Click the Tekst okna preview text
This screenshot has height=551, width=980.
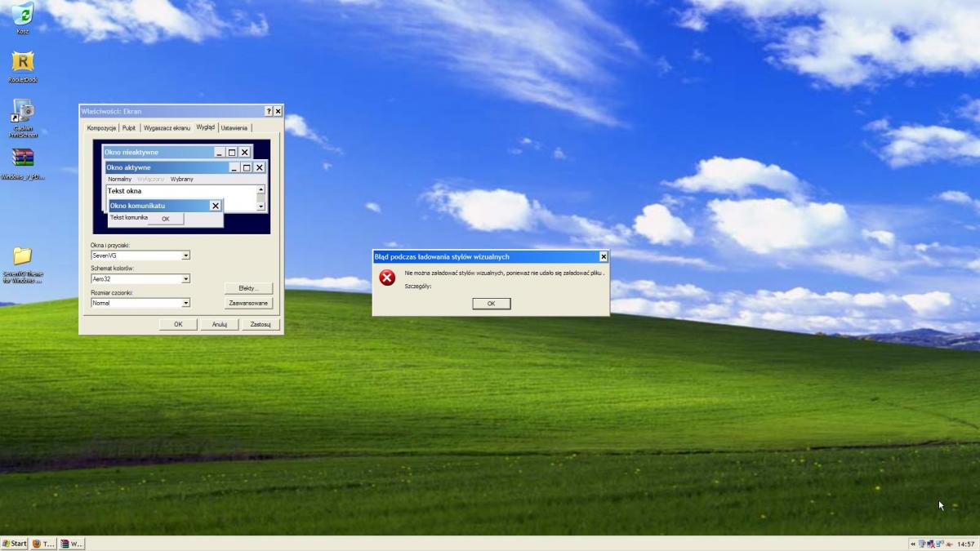125,191
